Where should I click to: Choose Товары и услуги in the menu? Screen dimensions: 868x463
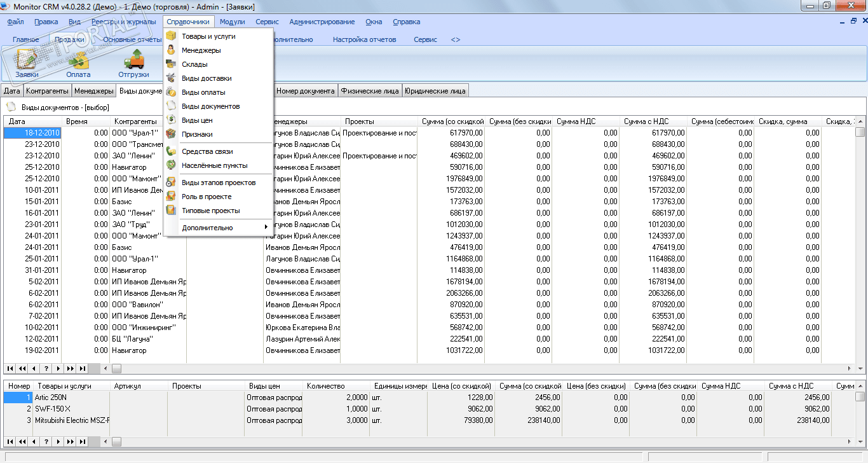click(208, 36)
